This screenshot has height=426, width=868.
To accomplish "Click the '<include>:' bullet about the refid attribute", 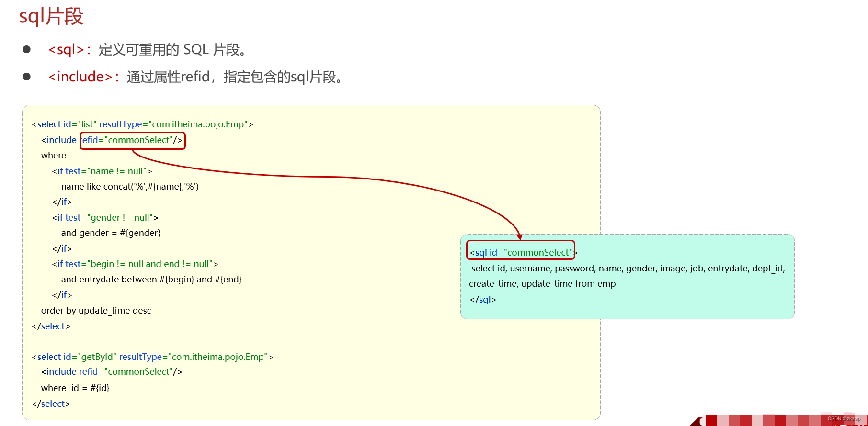I will (x=195, y=77).
